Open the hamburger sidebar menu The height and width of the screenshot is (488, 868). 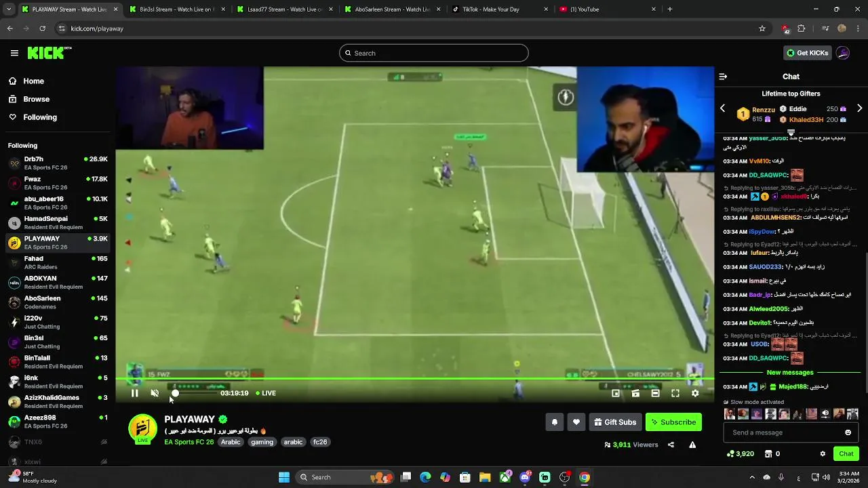pos(14,53)
